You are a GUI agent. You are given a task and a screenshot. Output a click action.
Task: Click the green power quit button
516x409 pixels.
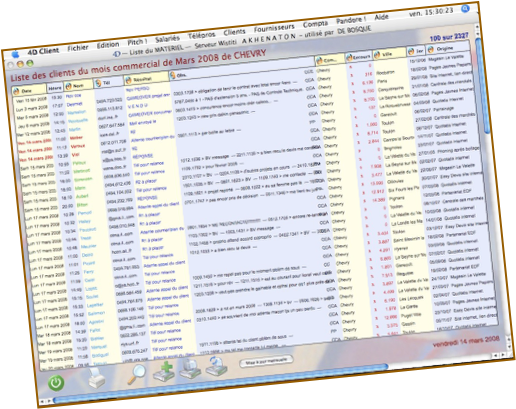56,383
